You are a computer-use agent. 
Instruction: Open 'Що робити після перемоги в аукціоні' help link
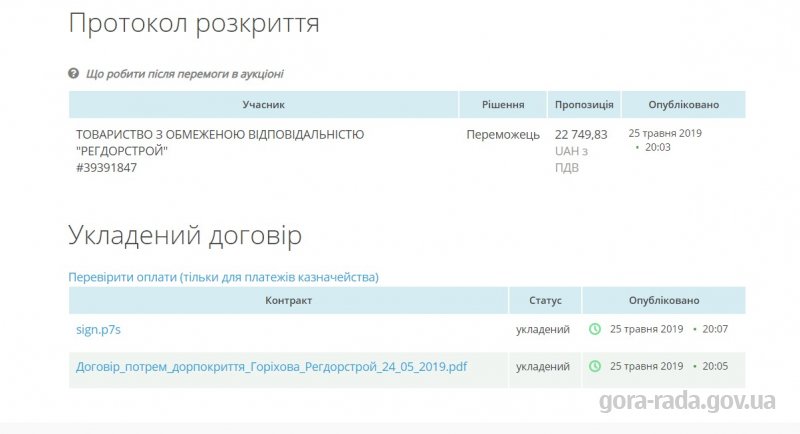click(184, 74)
